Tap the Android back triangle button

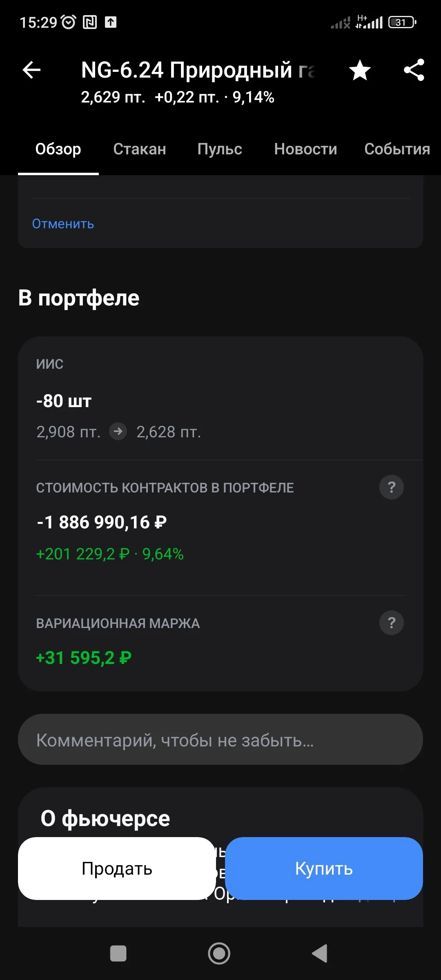(x=320, y=953)
